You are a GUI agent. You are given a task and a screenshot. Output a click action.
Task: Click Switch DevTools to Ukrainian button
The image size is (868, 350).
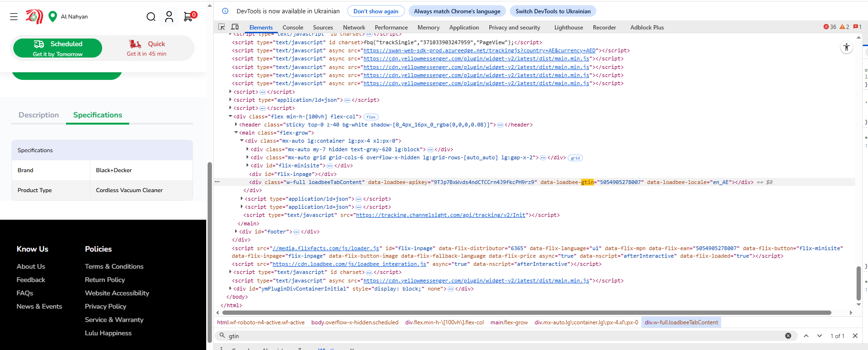pyautogui.click(x=553, y=11)
